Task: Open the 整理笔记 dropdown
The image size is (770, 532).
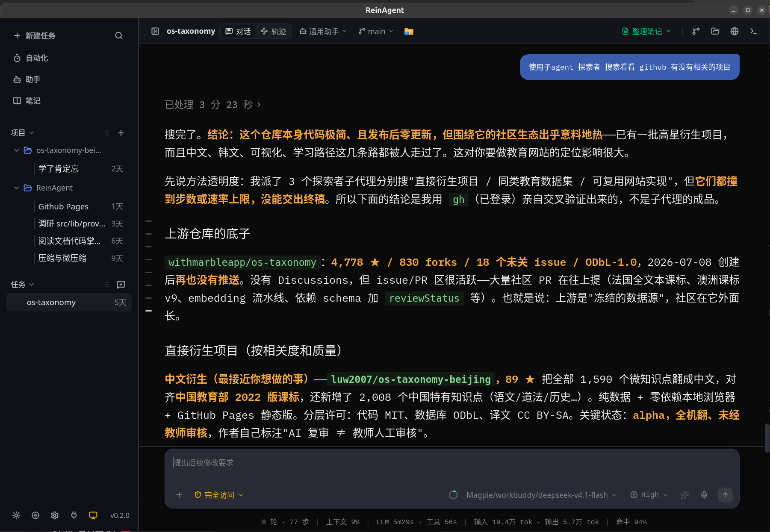Action: [x=646, y=31]
